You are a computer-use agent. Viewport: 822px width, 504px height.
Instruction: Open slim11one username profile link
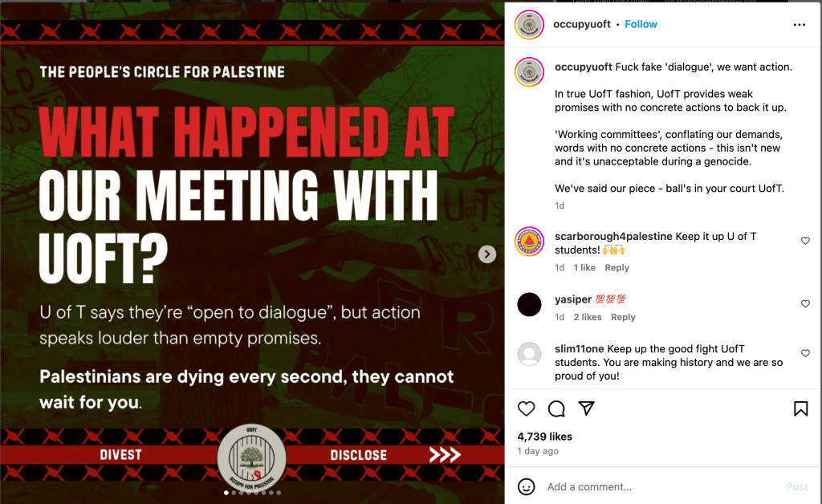(x=580, y=349)
